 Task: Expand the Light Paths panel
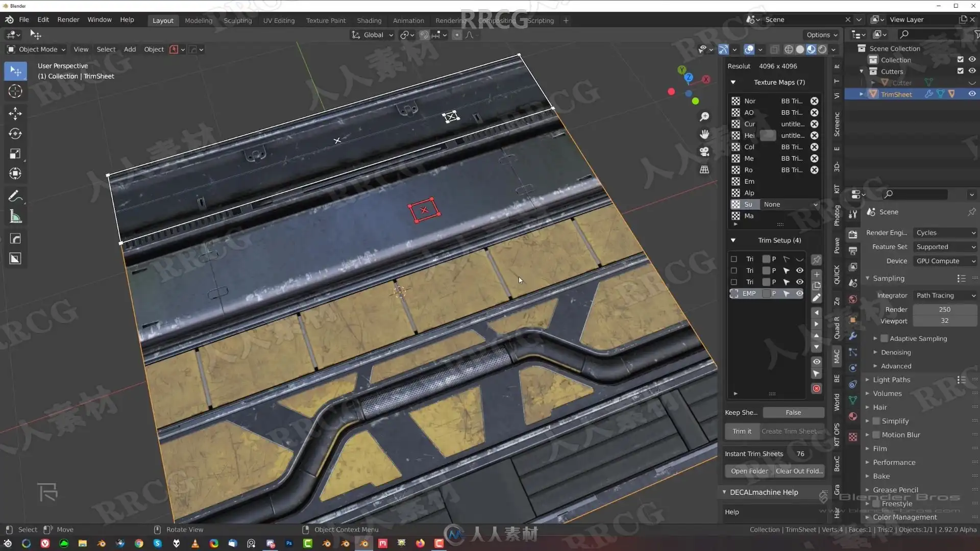click(x=891, y=380)
